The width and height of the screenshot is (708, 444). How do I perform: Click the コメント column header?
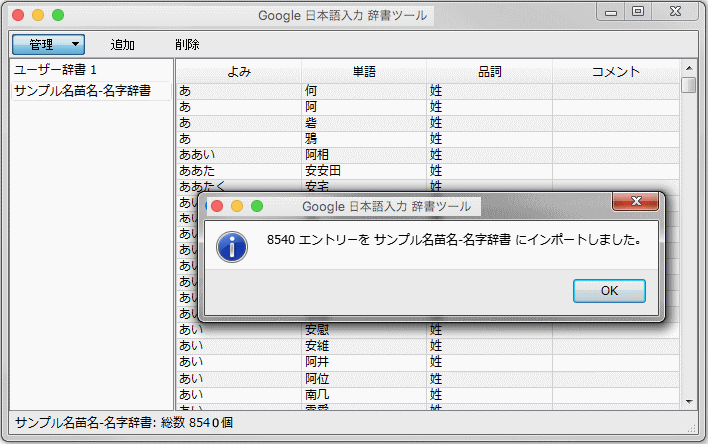616,71
